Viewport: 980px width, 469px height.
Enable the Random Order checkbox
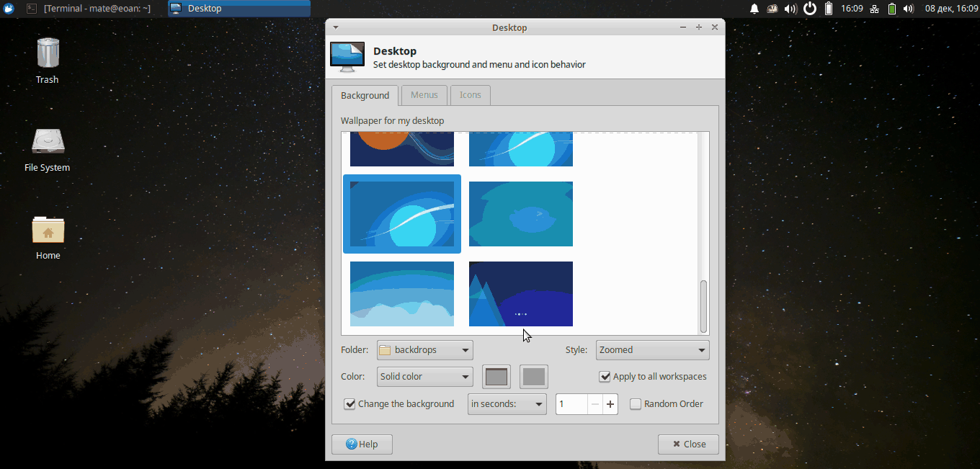[x=636, y=404]
